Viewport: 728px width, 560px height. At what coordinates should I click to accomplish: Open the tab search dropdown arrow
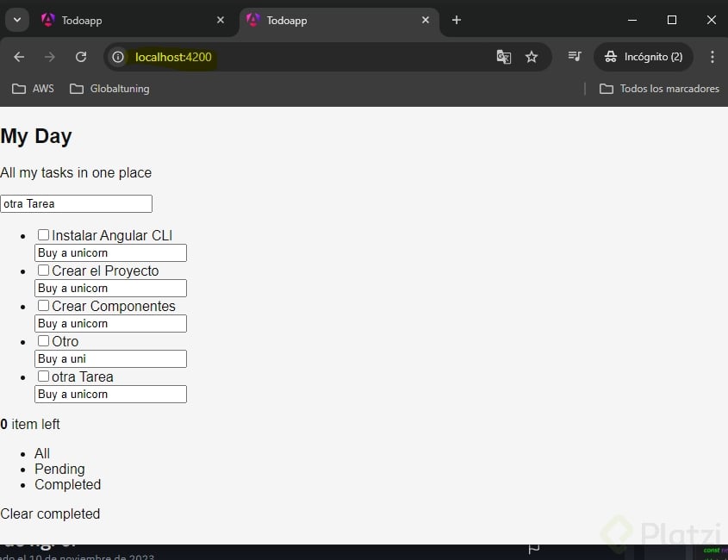tap(17, 20)
